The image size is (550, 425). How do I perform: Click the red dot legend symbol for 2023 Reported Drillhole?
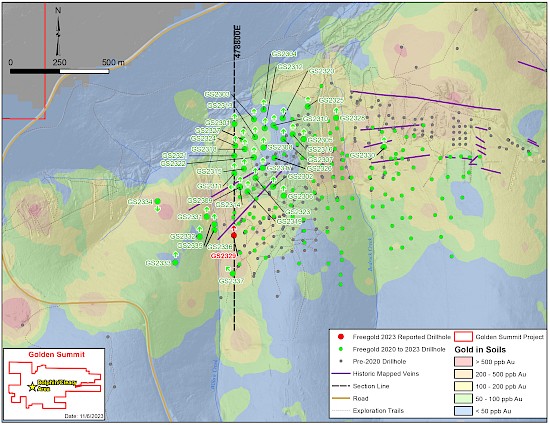pos(340,337)
